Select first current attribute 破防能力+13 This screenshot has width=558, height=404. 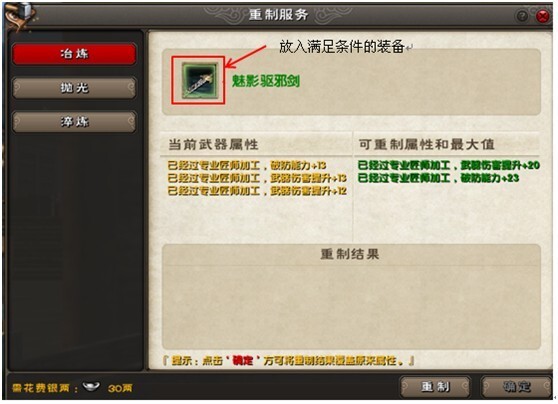pyautogui.click(x=247, y=165)
